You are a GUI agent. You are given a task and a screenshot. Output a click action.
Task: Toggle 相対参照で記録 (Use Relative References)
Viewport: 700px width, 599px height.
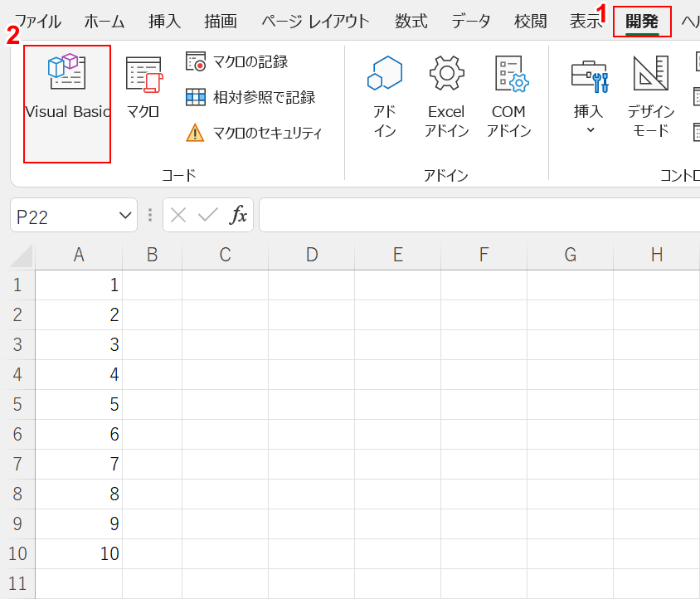251,97
